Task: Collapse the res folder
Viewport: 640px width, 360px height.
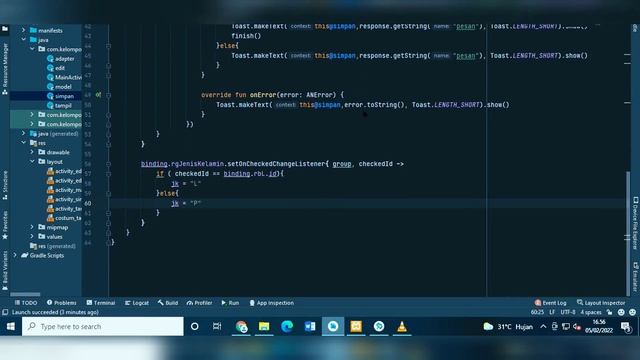Action: 24,143
